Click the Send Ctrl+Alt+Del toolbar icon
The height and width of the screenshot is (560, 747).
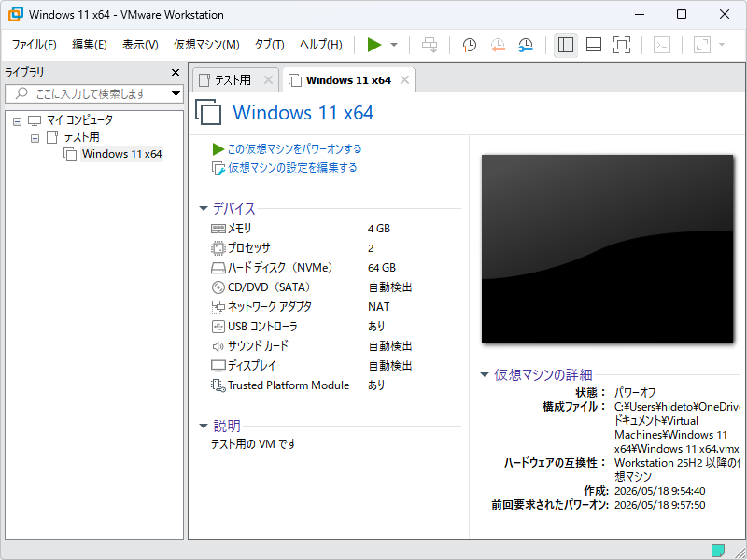click(x=430, y=45)
